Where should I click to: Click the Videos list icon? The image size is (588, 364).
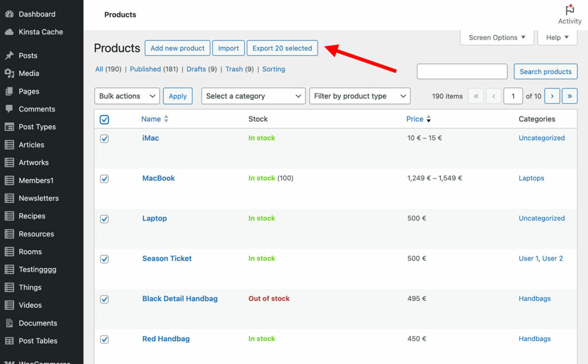[x=9, y=305]
